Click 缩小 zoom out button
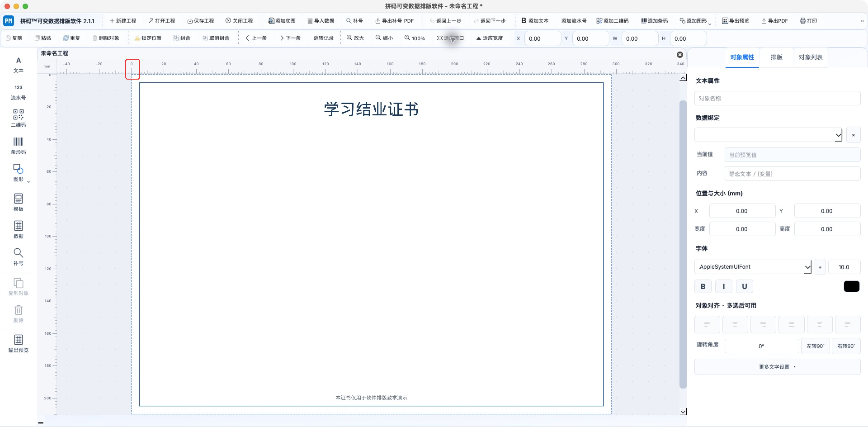The image size is (868, 427). 384,38
